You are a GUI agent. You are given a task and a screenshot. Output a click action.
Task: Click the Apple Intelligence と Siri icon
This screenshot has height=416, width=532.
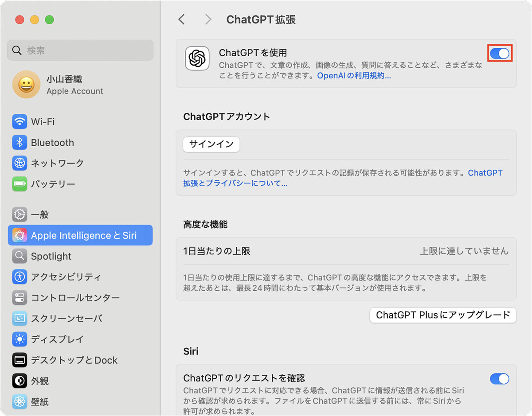point(20,235)
